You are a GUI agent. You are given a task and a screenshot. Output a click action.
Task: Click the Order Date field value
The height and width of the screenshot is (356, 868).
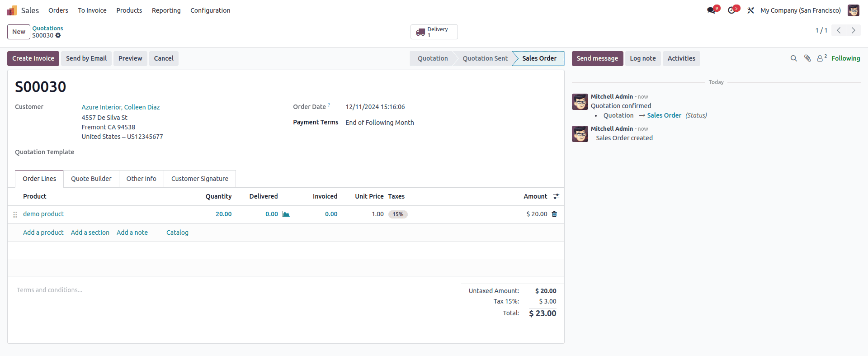click(x=375, y=107)
